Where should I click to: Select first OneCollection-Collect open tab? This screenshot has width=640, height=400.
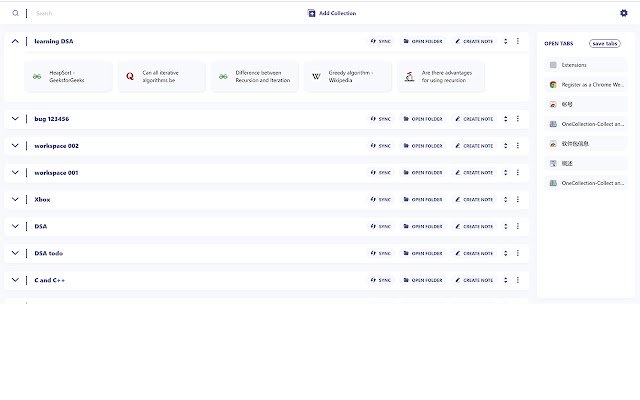[586, 124]
